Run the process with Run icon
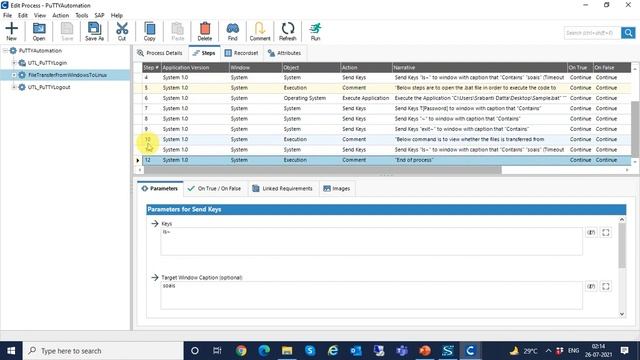The width and height of the screenshot is (640, 360). pyautogui.click(x=315, y=31)
